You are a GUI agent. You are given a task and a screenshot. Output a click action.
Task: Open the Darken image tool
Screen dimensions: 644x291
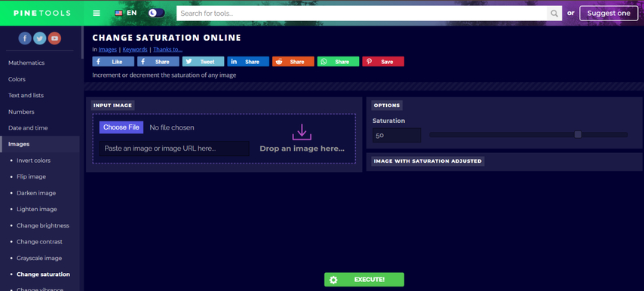click(36, 193)
